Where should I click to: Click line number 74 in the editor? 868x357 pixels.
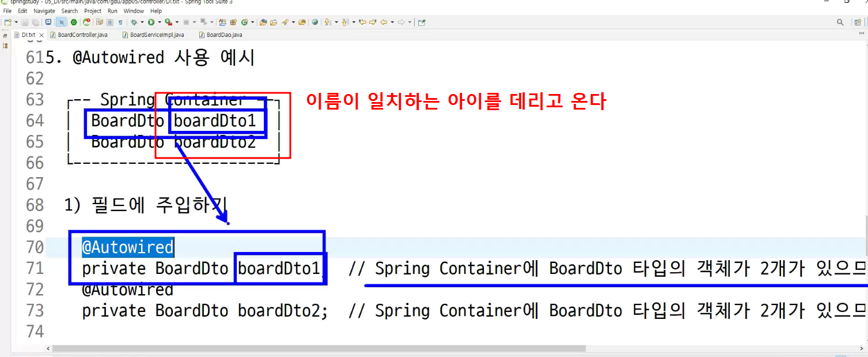(x=35, y=332)
